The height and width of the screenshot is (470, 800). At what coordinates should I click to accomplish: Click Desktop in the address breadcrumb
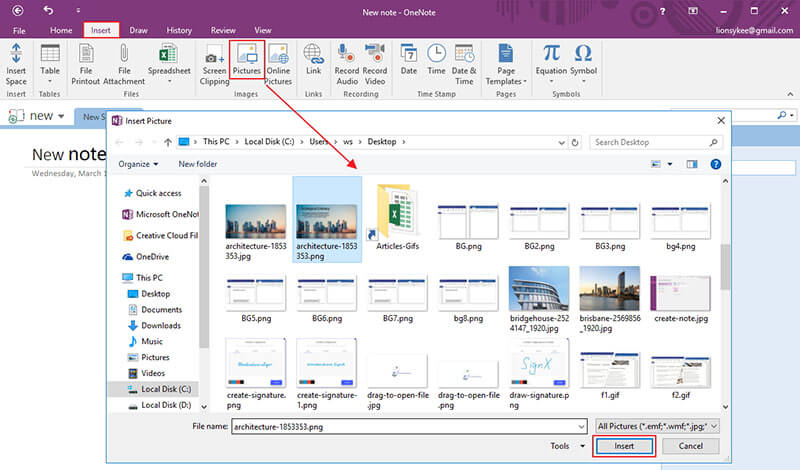[x=382, y=142]
